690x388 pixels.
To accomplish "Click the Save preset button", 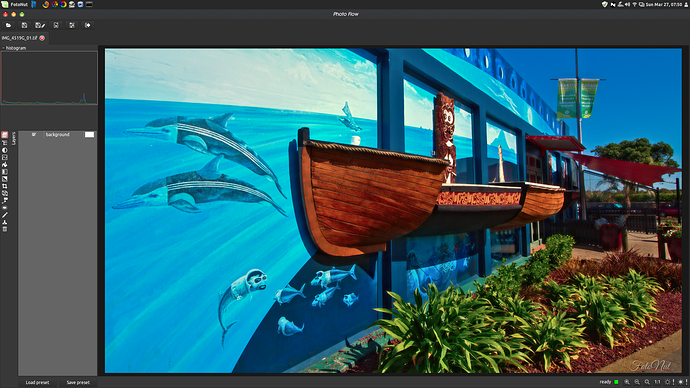I will pos(78,382).
